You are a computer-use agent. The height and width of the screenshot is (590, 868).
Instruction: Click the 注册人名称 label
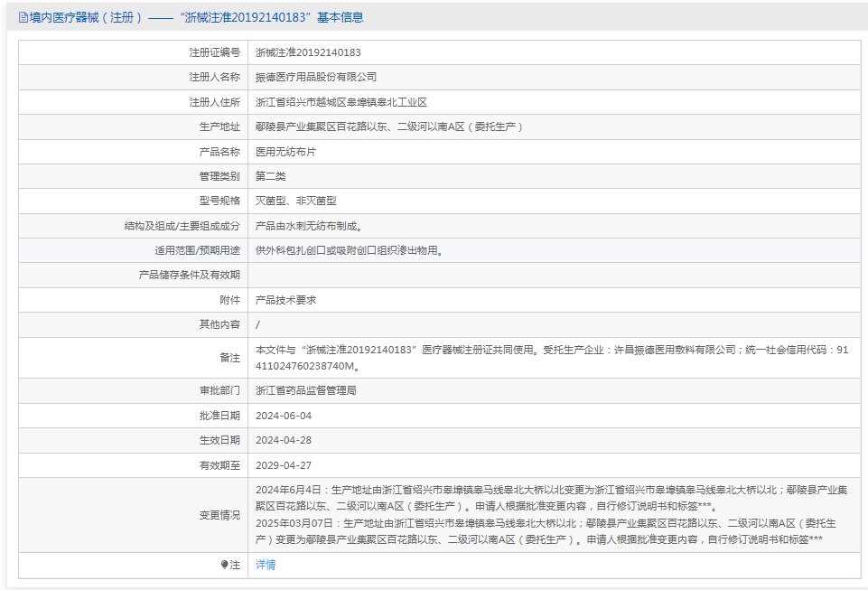pos(215,77)
